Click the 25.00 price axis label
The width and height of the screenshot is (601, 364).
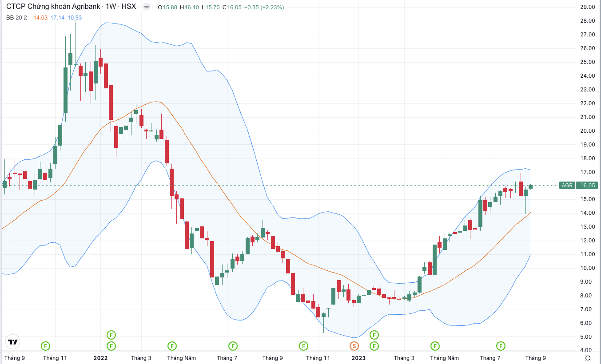pyautogui.click(x=588, y=62)
